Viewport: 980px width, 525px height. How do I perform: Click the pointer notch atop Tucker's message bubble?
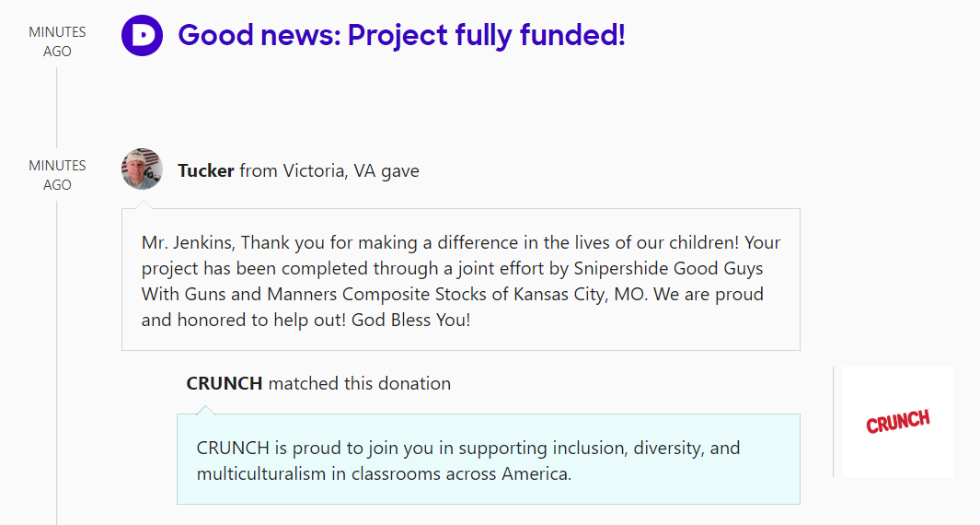coord(143,204)
